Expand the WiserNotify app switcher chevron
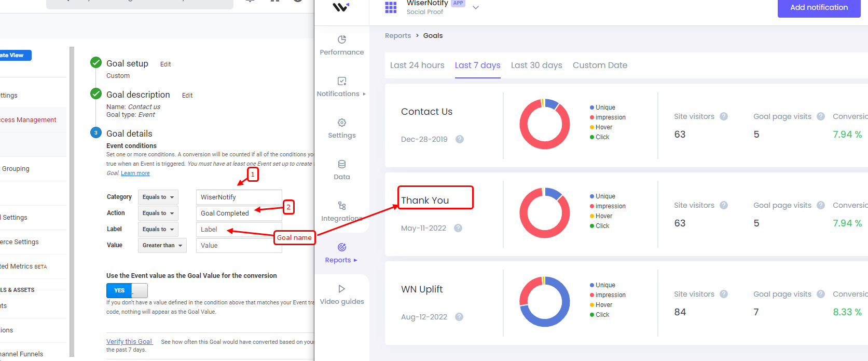The width and height of the screenshot is (868, 361). coord(476,8)
